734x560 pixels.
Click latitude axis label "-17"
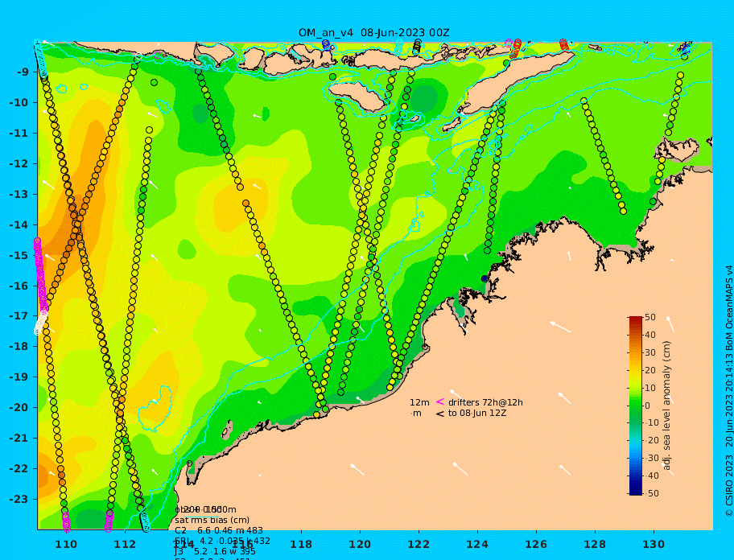click(x=19, y=315)
